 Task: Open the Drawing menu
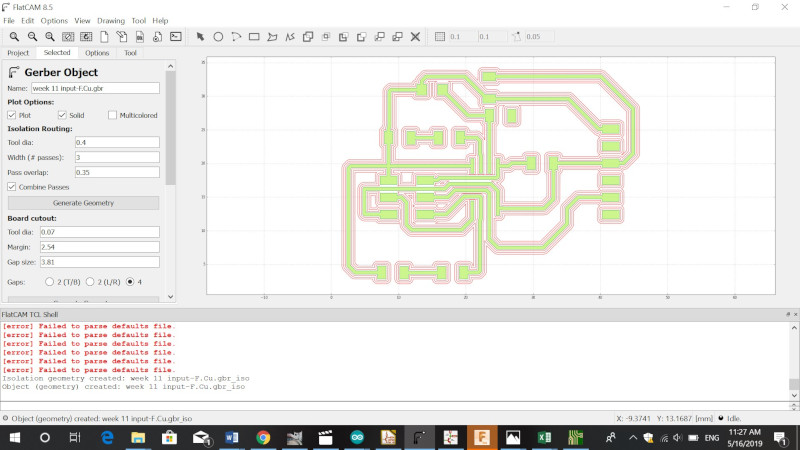pyautogui.click(x=111, y=21)
